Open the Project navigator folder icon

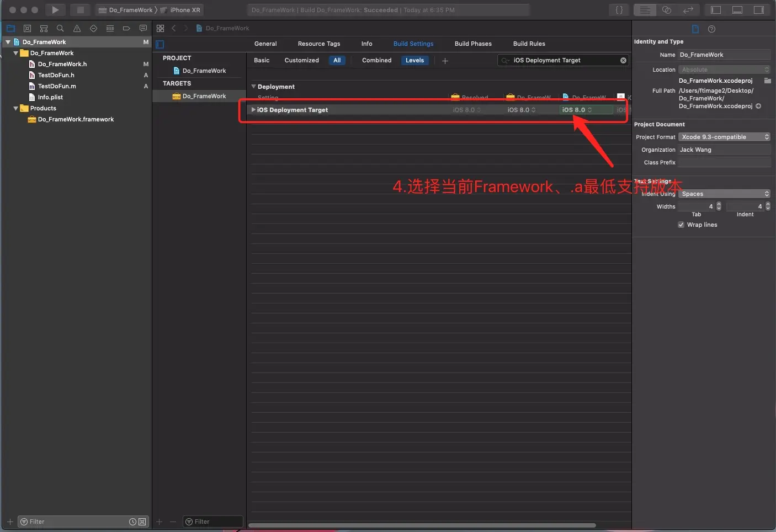tap(10, 28)
